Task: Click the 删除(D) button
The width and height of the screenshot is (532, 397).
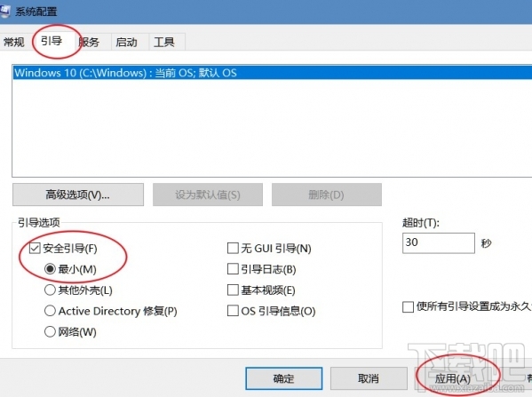Action: [326, 195]
